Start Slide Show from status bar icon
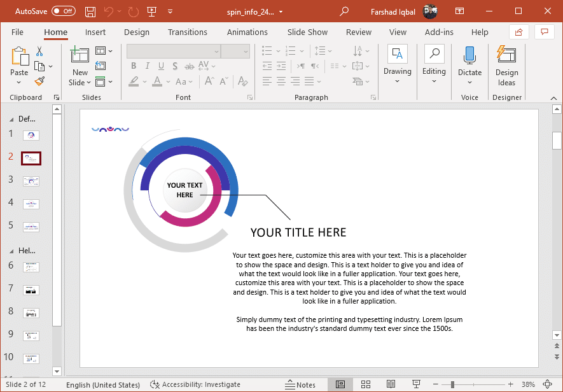This screenshot has width=563, height=392. (416, 384)
